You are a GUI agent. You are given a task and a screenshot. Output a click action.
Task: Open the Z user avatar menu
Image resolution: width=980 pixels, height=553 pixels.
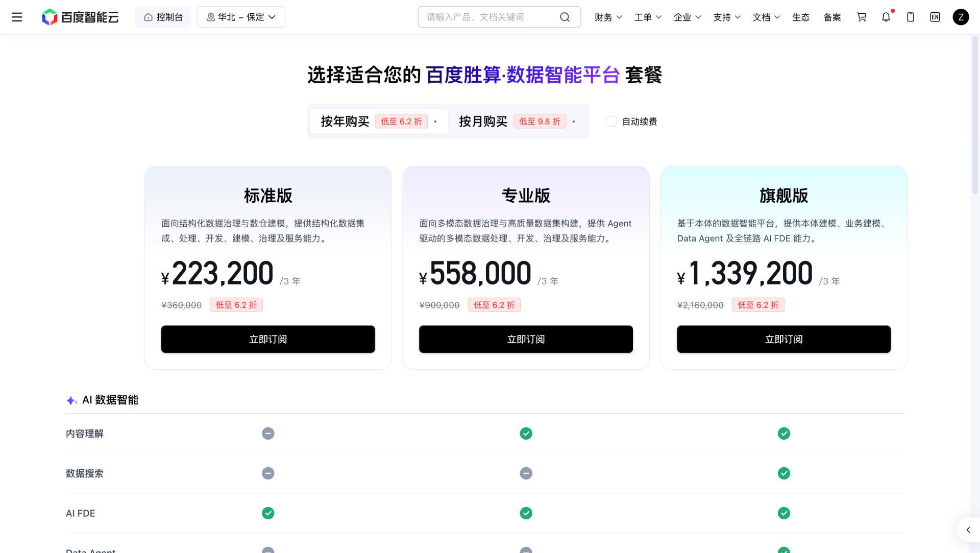(x=961, y=17)
